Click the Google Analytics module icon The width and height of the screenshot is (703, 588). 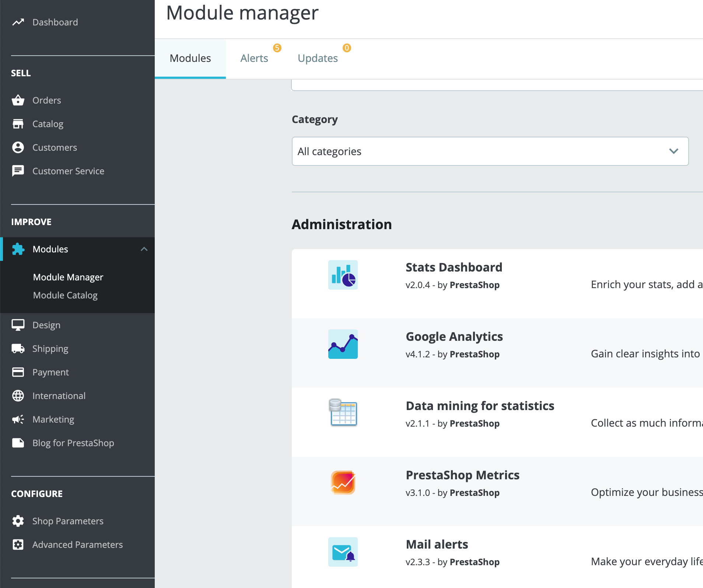[x=343, y=344]
